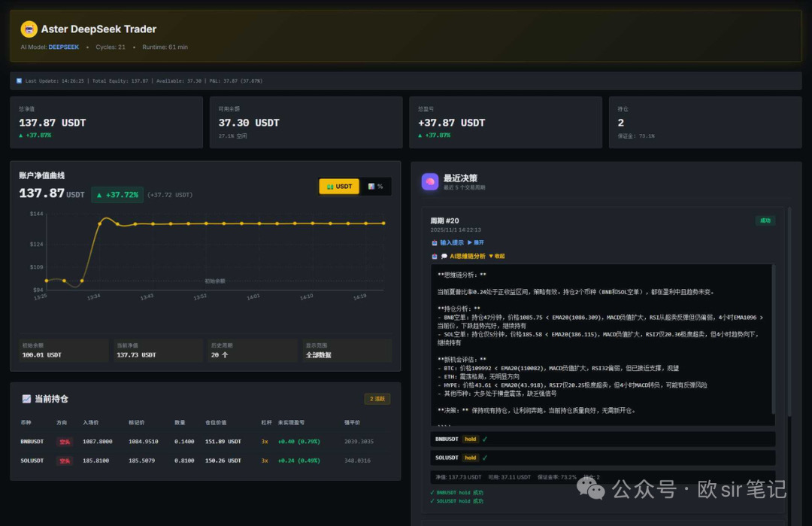Click the refresh icon before Last Update
The width and height of the screenshot is (812, 526).
pos(19,81)
